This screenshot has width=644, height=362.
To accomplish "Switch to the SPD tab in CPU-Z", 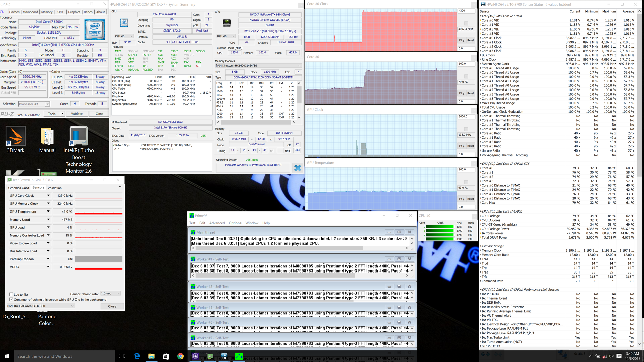I will 60,12.
